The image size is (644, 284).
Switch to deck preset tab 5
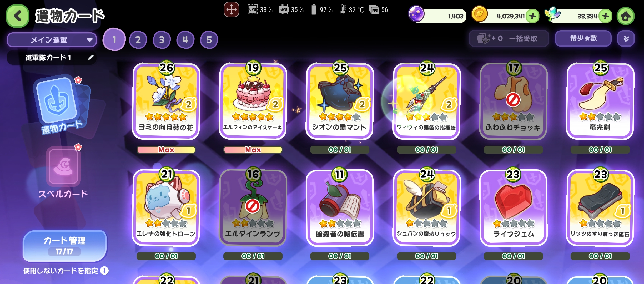pyautogui.click(x=209, y=40)
